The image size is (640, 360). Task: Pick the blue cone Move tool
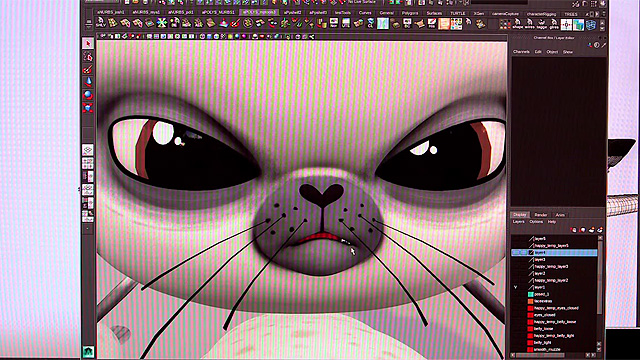88,82
